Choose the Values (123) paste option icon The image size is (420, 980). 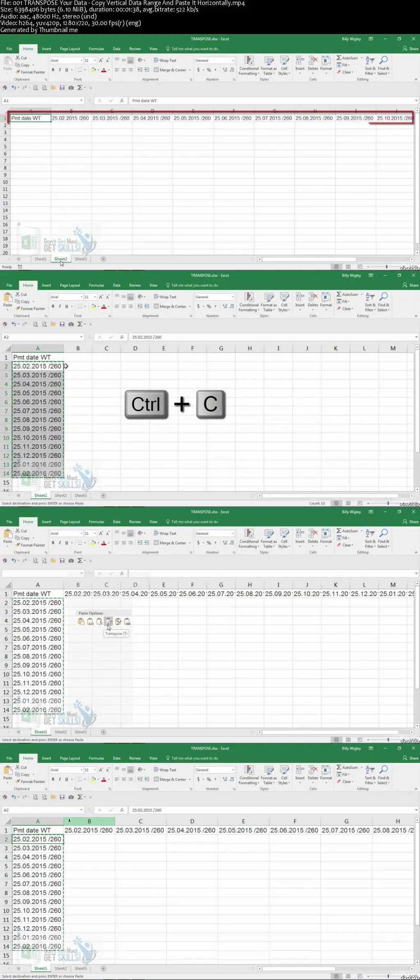pyautogui.click(x=90, y=622)
